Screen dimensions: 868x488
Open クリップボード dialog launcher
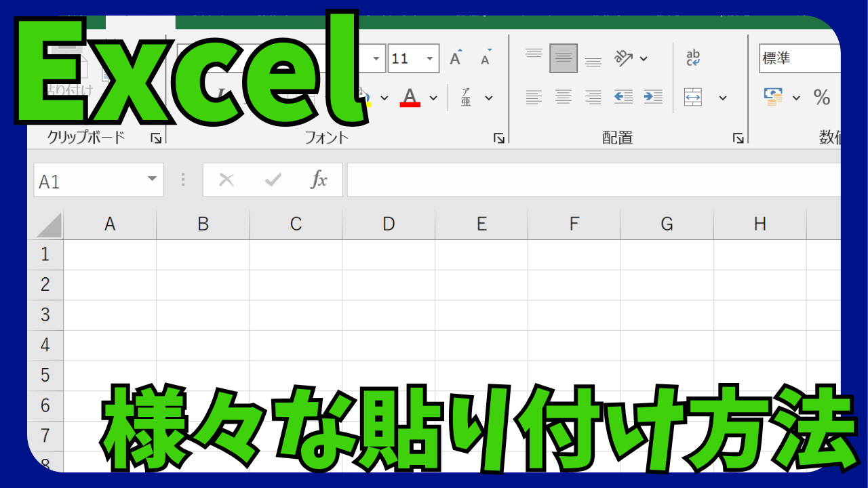pos(157,138)
